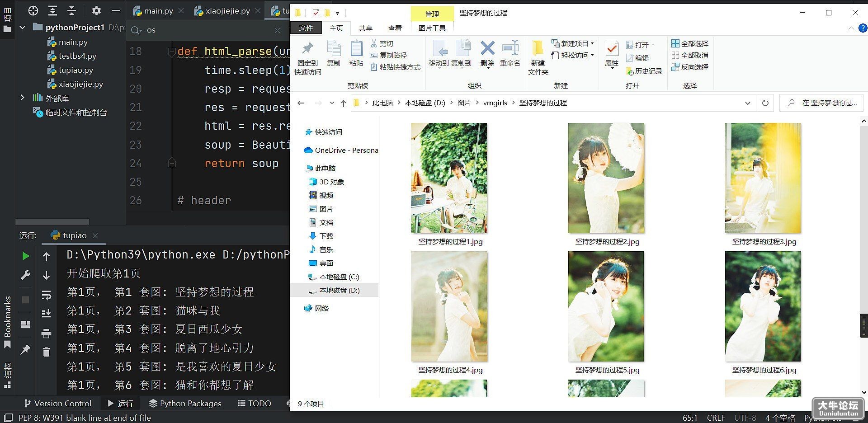Collapse the pythonProject1 tree node
This screenshot has height=423, width=868.
[23, 28]
